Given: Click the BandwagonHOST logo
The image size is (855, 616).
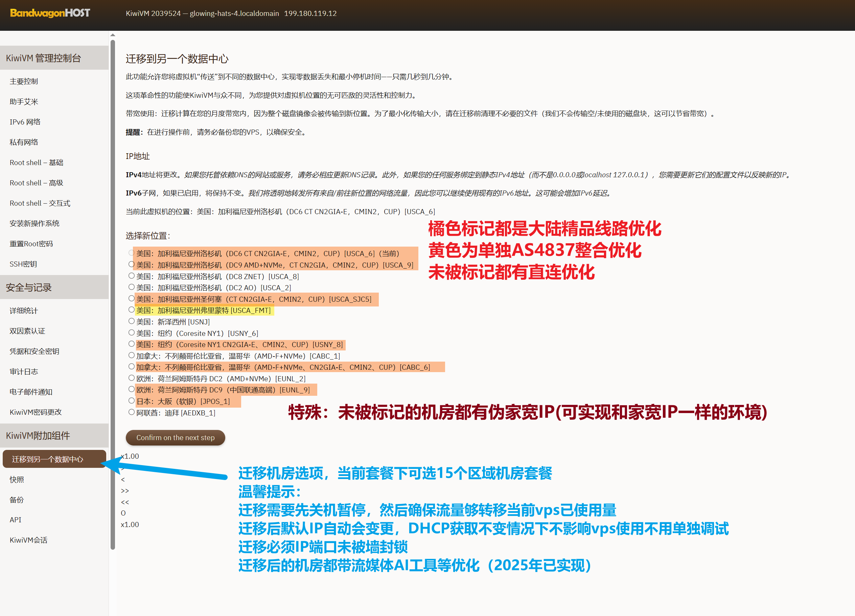Looking at the screenshot, I should (50, 13).
